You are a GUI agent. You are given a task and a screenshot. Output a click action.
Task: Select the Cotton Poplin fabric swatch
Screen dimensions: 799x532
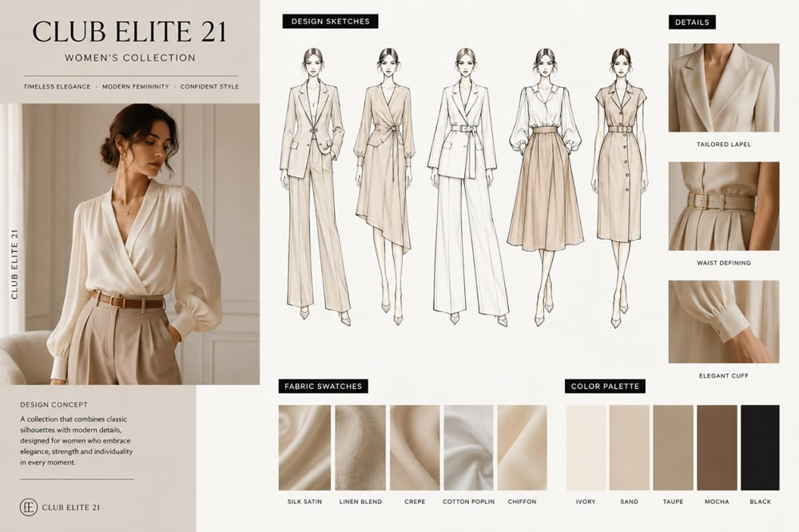point(468,447)
